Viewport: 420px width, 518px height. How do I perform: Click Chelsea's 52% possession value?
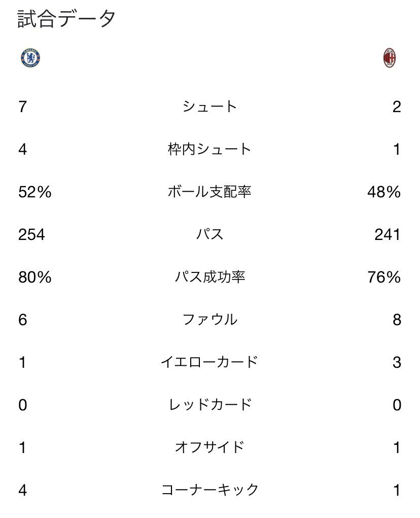click(35, 192)
